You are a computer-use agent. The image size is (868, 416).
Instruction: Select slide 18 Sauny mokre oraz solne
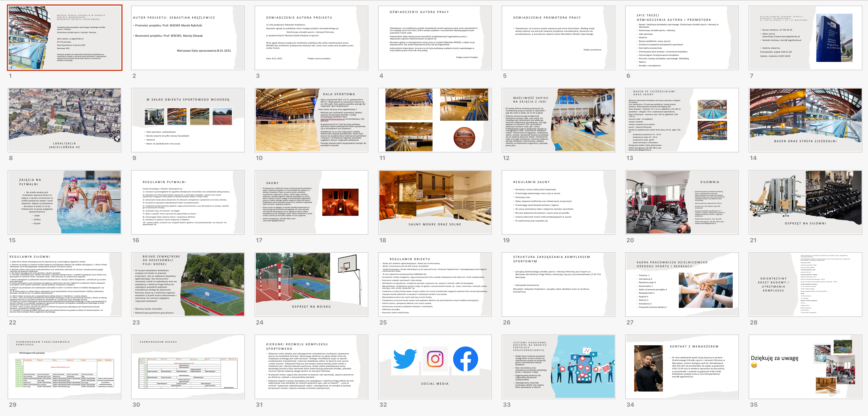click(x=435, y=202)
